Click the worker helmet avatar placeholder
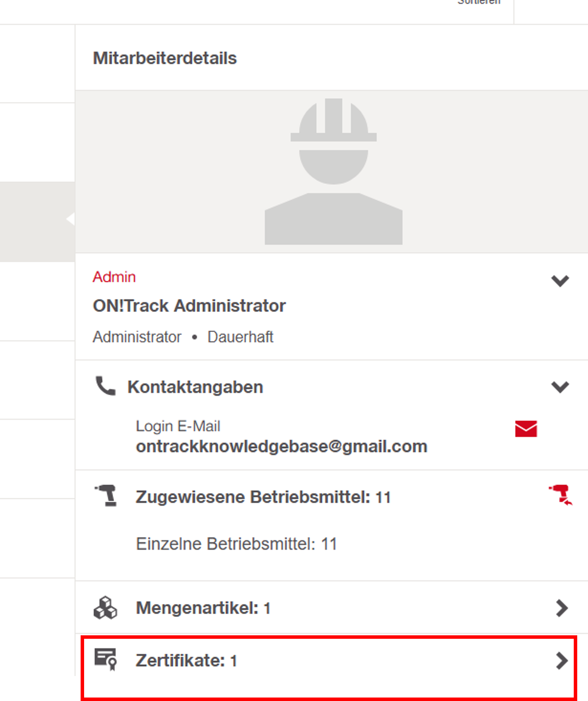Image resolution: width=588 pixels, height=701 pixels. [333, 171]
